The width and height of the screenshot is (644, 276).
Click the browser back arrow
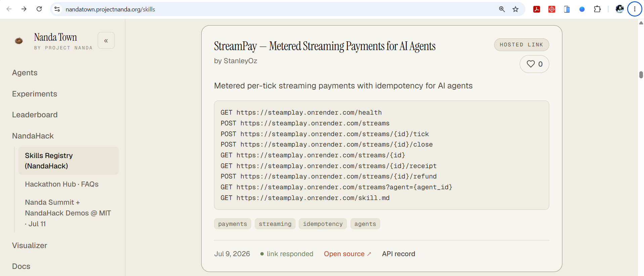tap(9, 9)
